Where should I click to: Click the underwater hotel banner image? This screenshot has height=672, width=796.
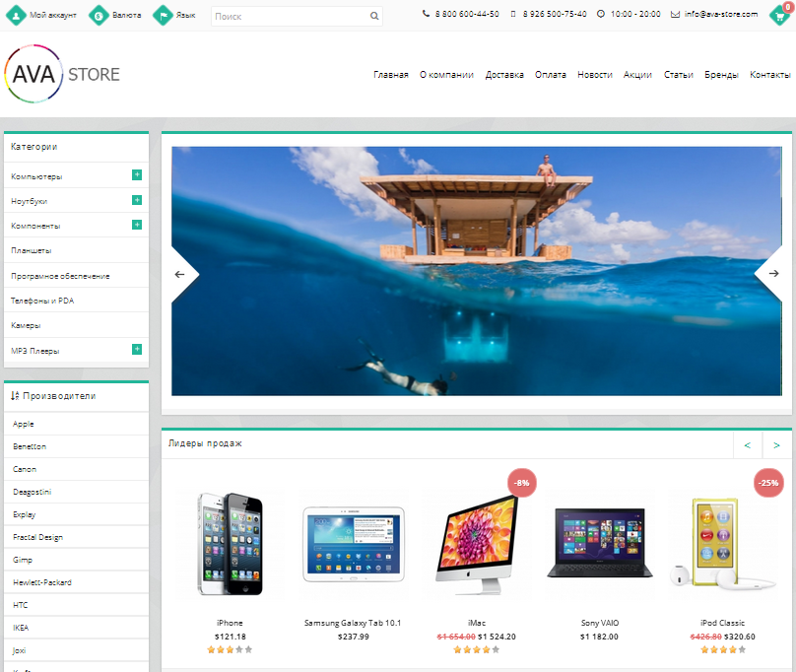(x=477, y=271)
